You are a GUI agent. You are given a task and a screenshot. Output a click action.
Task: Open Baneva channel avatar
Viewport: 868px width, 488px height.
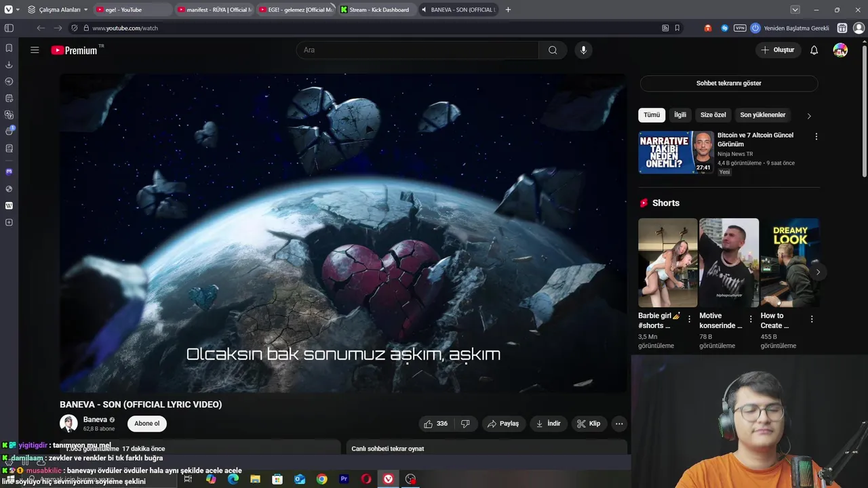pos(68,424)
